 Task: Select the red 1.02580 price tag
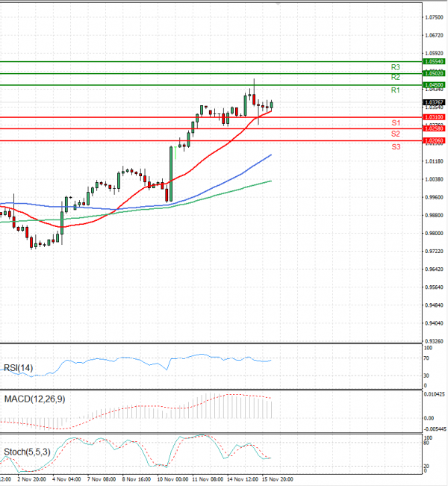coord(434,128)
